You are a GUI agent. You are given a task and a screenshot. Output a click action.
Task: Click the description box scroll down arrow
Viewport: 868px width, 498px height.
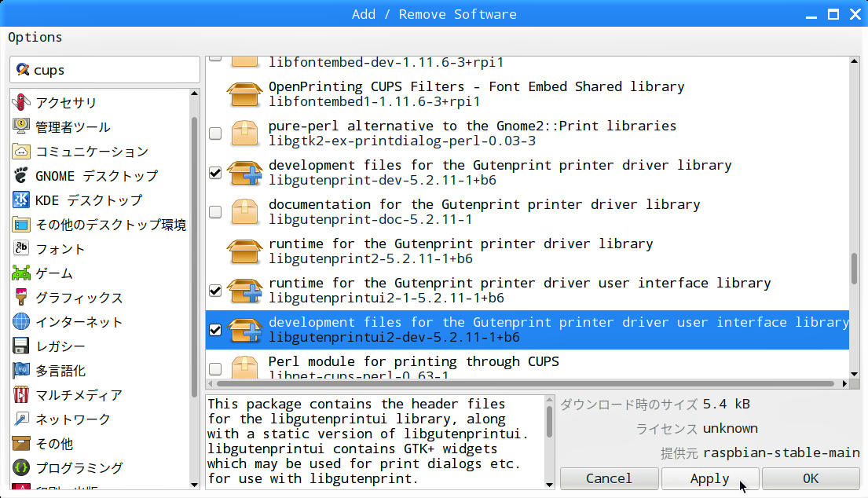549,485
